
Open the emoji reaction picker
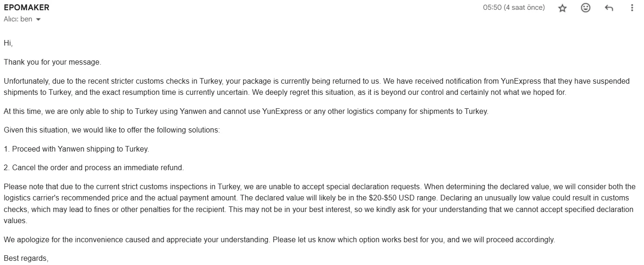click(585, 8)
